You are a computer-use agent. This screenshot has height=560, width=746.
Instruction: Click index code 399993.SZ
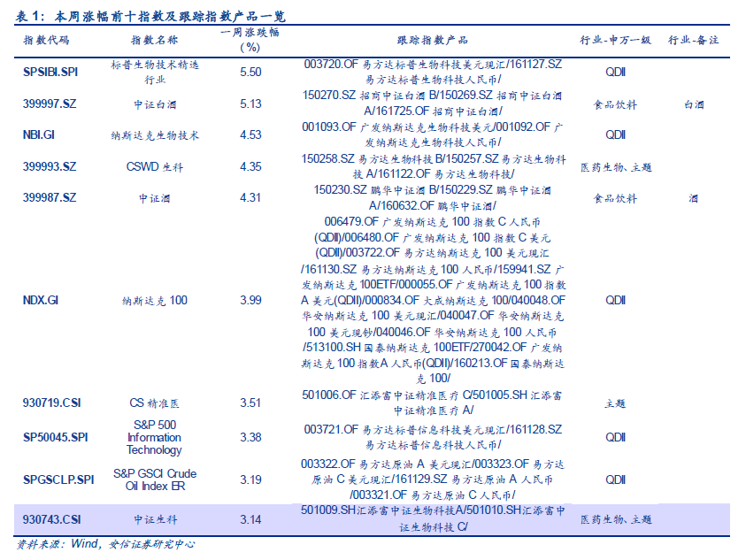[50, 166]
